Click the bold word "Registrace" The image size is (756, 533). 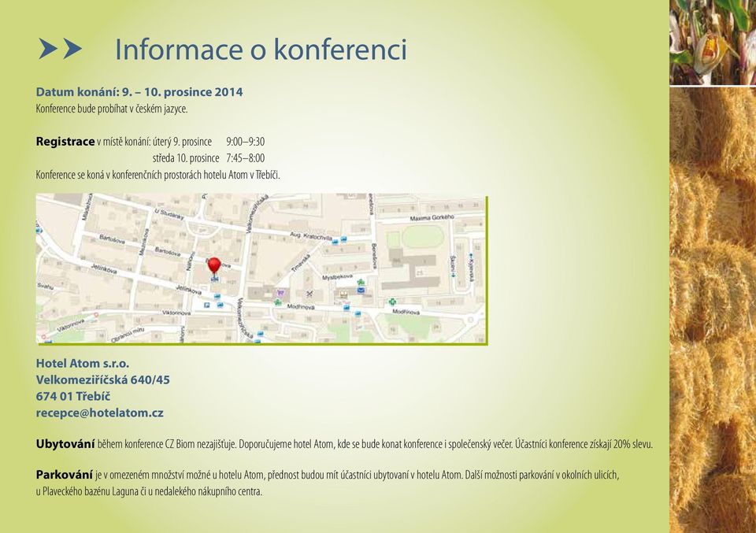pyautogui.click(x=65, y=141)
